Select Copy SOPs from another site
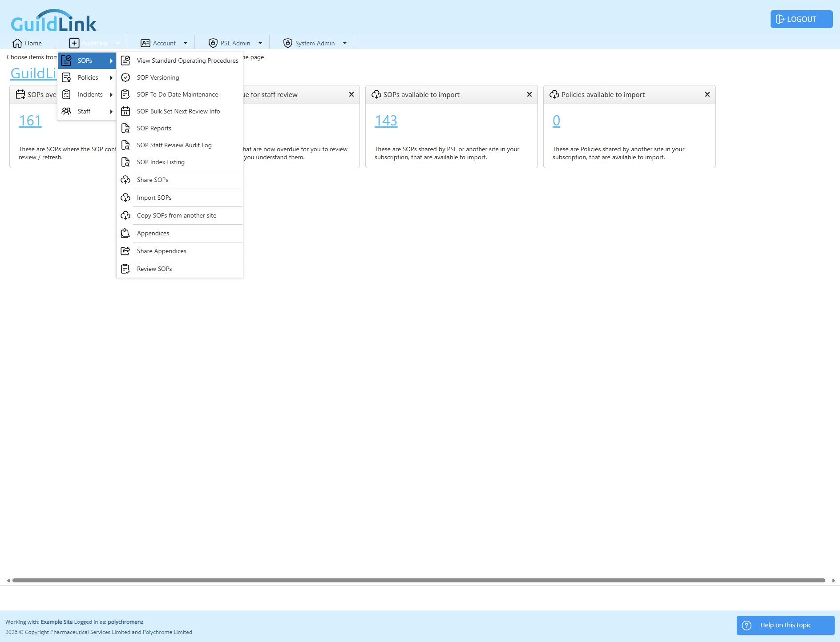Viewport: 840px width, 642px height. (x=180, y=215)
